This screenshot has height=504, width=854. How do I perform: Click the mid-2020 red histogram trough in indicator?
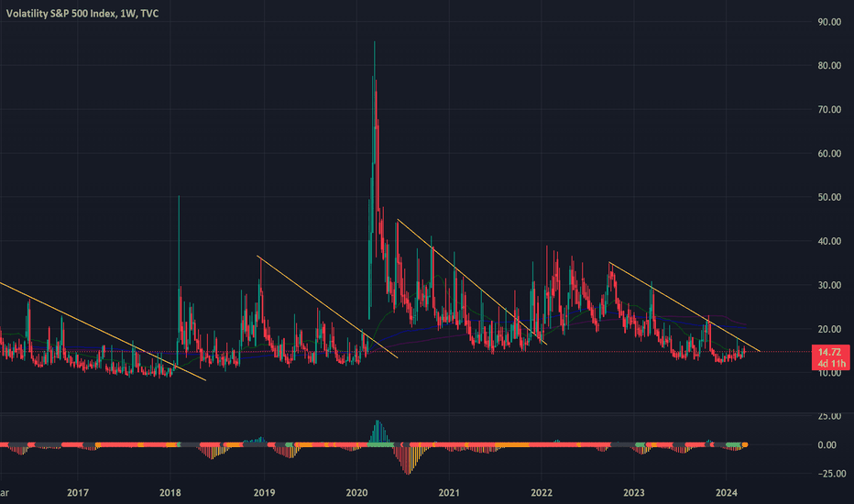click(409, 460)
